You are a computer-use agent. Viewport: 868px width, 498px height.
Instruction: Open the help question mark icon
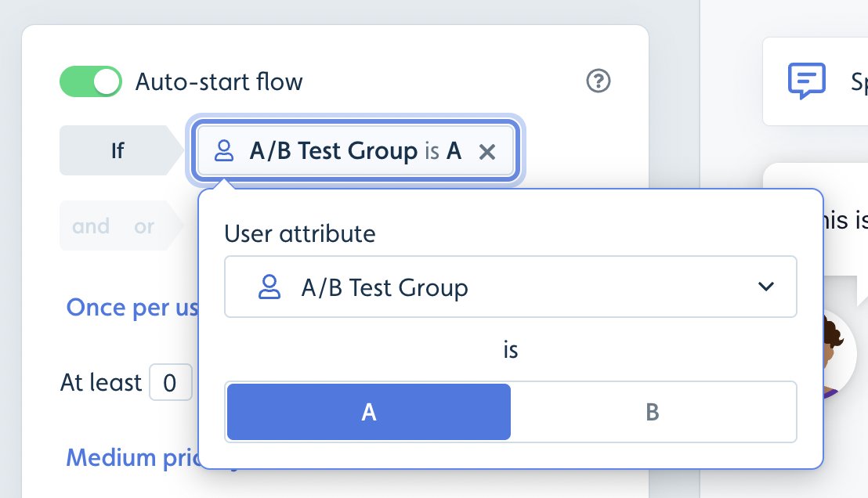coord(598,81)
